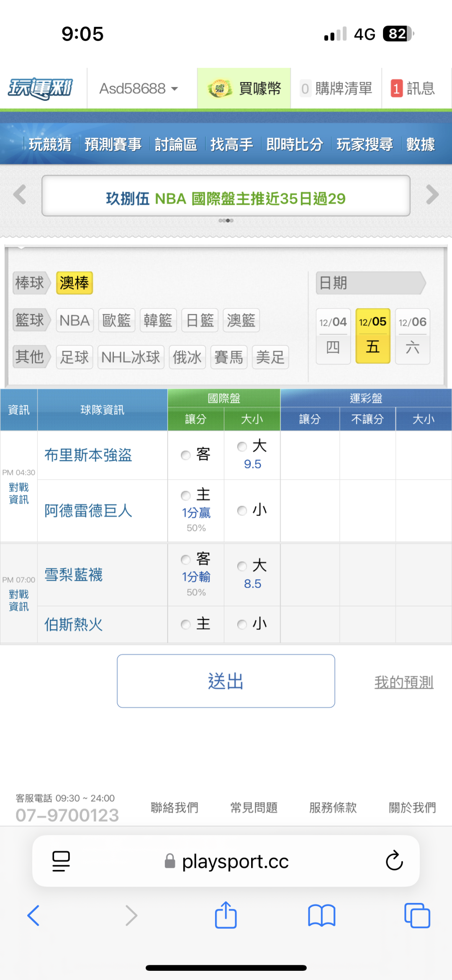Reload page with refresh icon
The image size is (452, 980).
pos(394,861)
